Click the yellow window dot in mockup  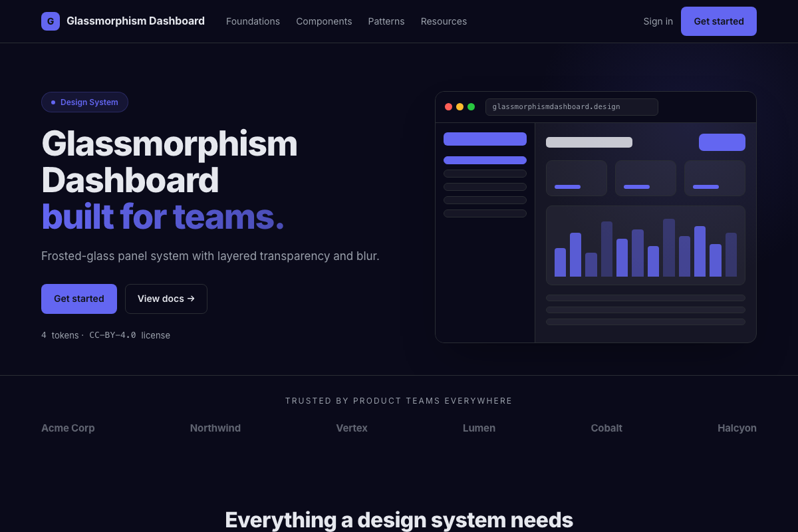click(460, 107)
